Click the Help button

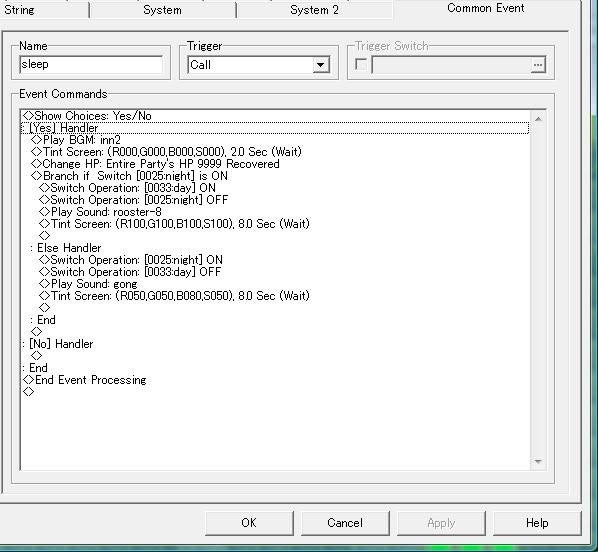pos(537,523)
